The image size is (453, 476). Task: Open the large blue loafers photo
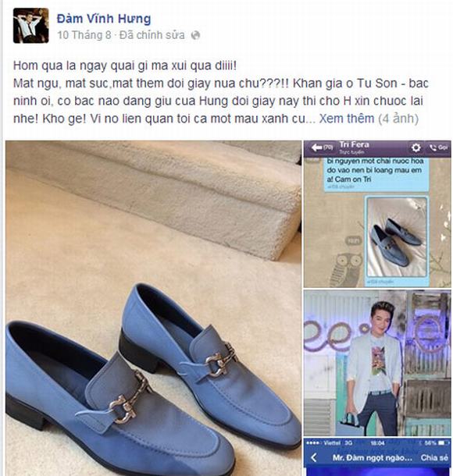pyautogui.click(x=153, y=307)
